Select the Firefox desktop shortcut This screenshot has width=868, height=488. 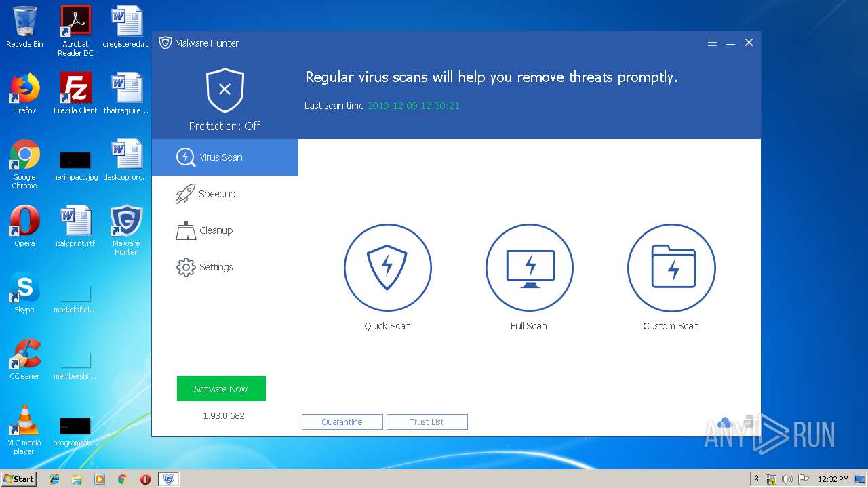click(24, 94)
